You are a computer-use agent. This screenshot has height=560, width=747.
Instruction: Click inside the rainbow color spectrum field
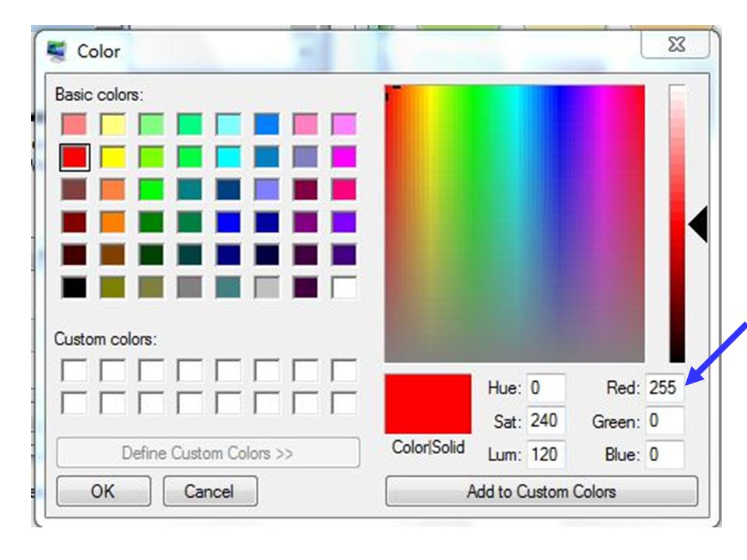(x=514, y=223)
